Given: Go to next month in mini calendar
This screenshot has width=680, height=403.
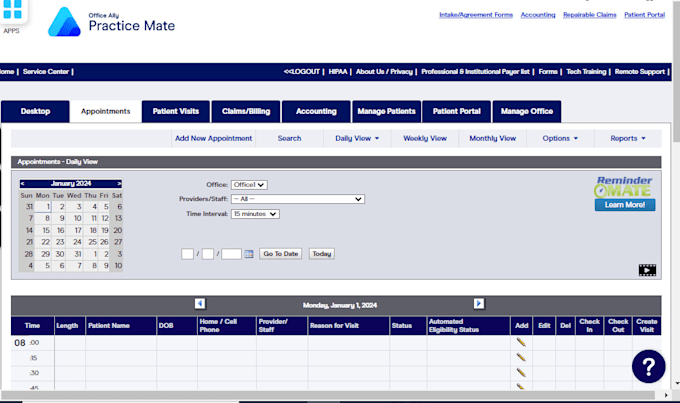Looking at the screenshot, I should click(119, 183).
